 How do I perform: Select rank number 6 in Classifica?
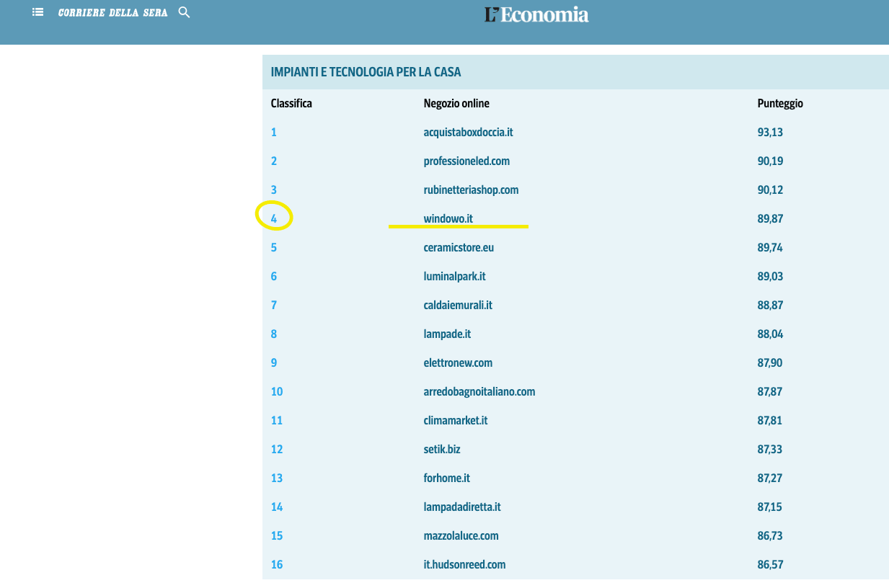pyautogui.click(x=274, y=276)
